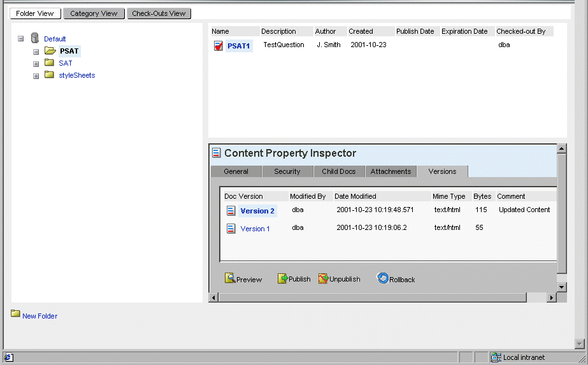Open the Security tab in inspector

tap(287, 171)
